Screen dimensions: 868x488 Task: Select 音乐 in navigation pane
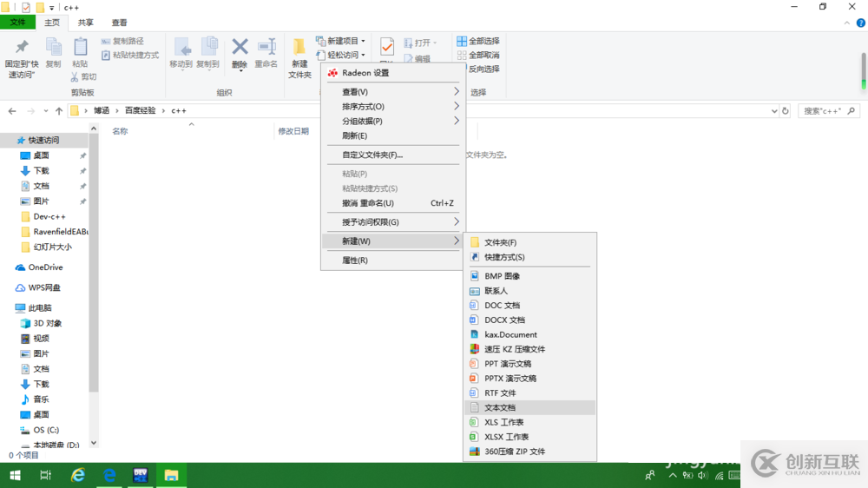point(41,399)
